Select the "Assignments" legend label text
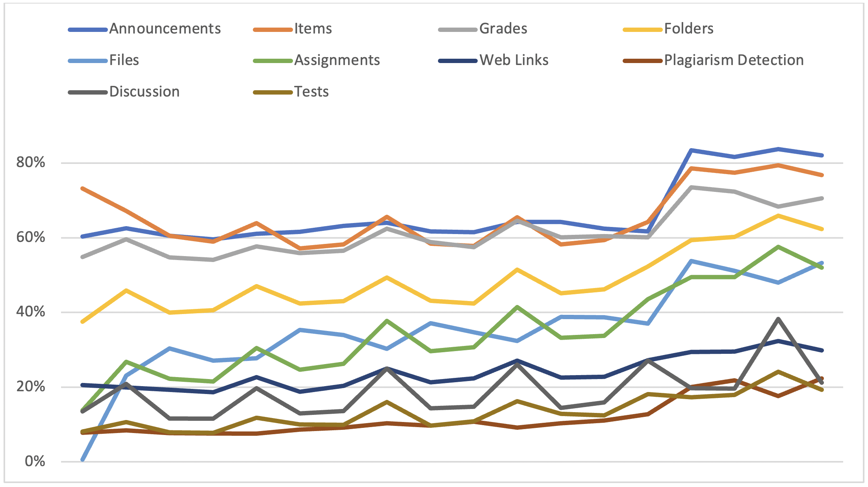 coord(337,60)
